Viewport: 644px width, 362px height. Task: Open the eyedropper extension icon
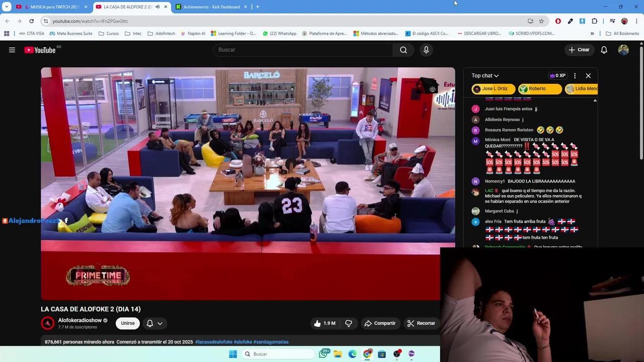(570, 21)
